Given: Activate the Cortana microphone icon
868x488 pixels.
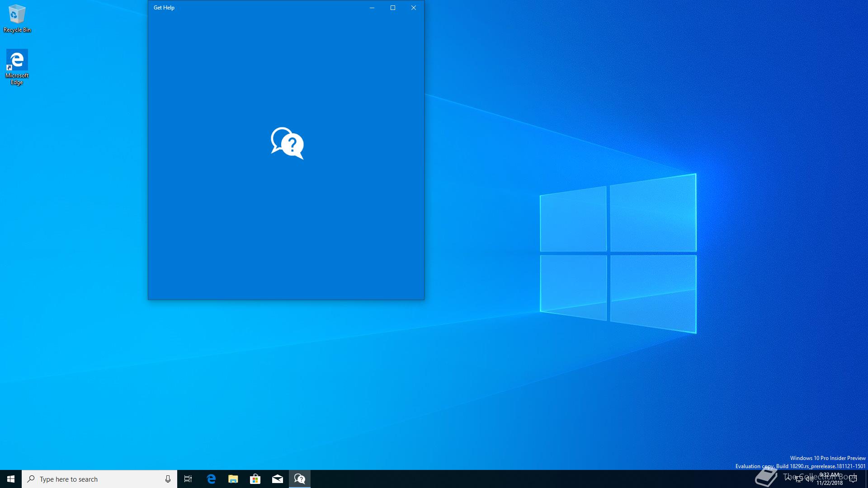Looking at the screenshot, I should tap(168, 479).
